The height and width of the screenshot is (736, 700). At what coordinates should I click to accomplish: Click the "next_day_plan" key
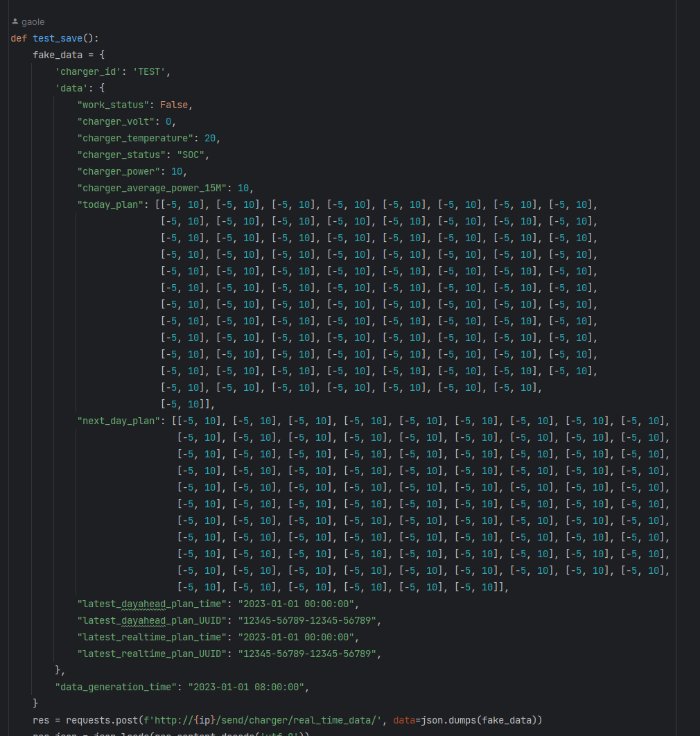(x=119, y=420)
